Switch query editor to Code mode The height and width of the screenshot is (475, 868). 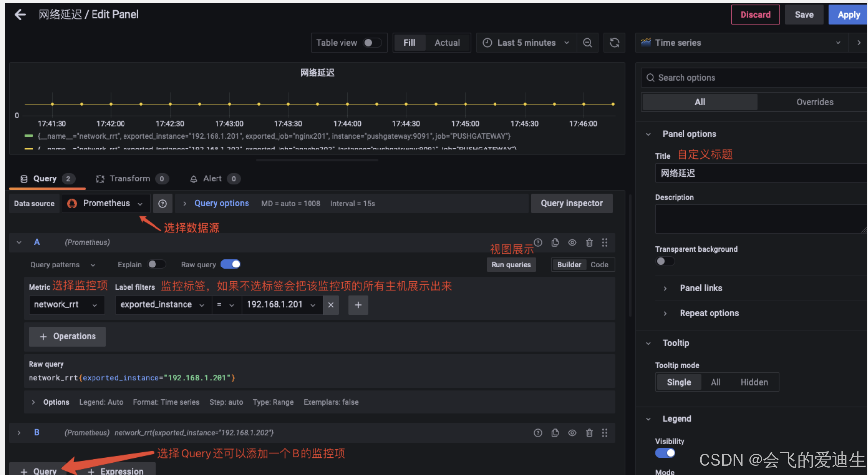(x=599, y=265)
